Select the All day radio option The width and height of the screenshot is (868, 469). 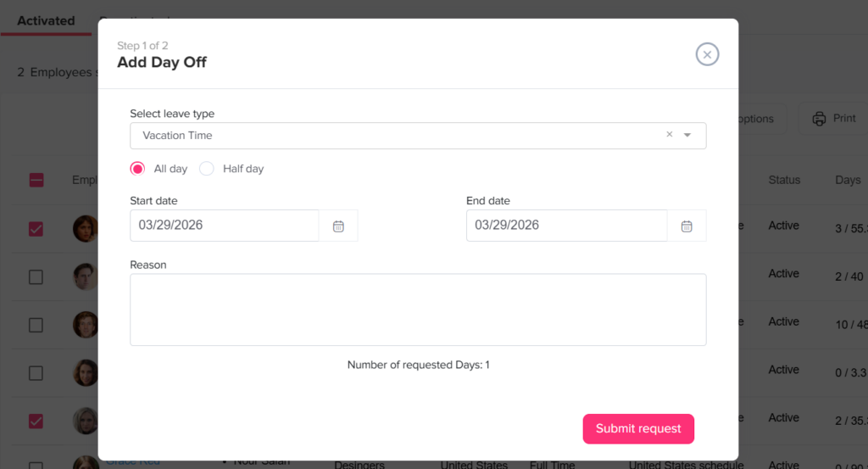[137, 169]
